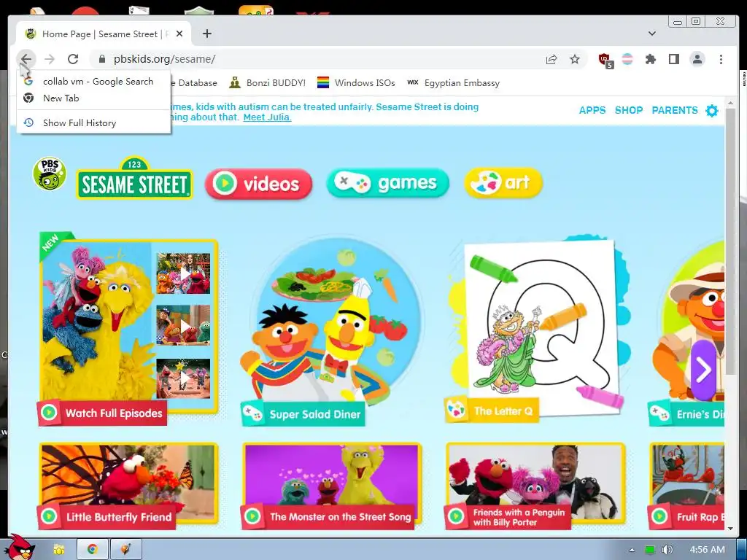Bookmark this page with the star icon
The width and height of the screenshot is (747, 560).
tap(575, 59)
